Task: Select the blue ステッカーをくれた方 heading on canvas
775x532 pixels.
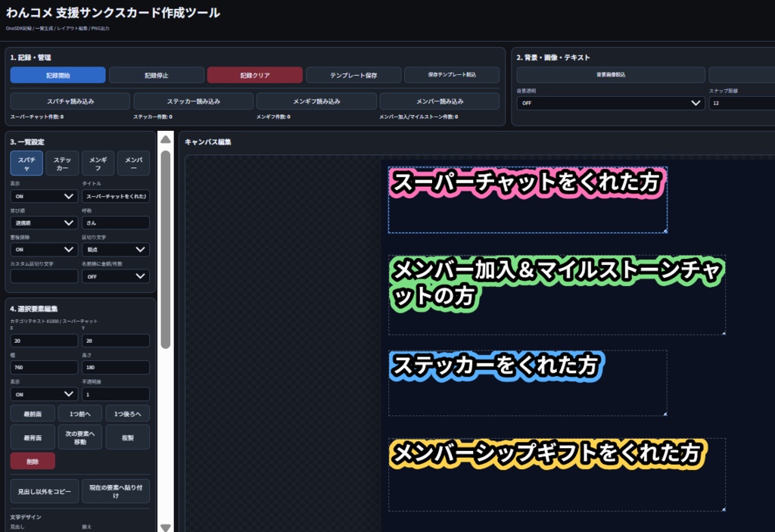Action: click(x=496, y=366)
